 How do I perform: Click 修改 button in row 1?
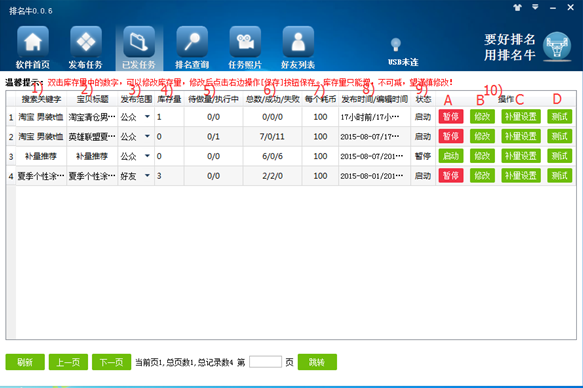coord(482,116)
